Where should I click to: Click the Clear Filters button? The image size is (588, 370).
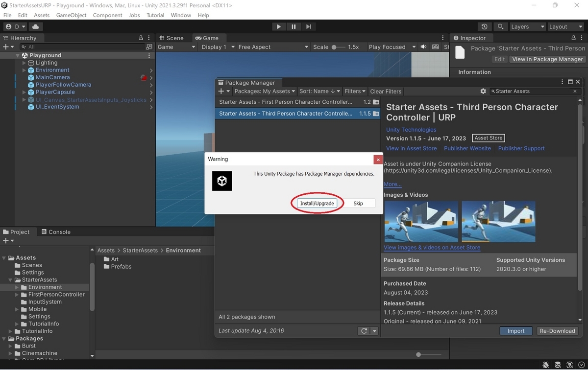pyautogui.click(x=386, y=91)
